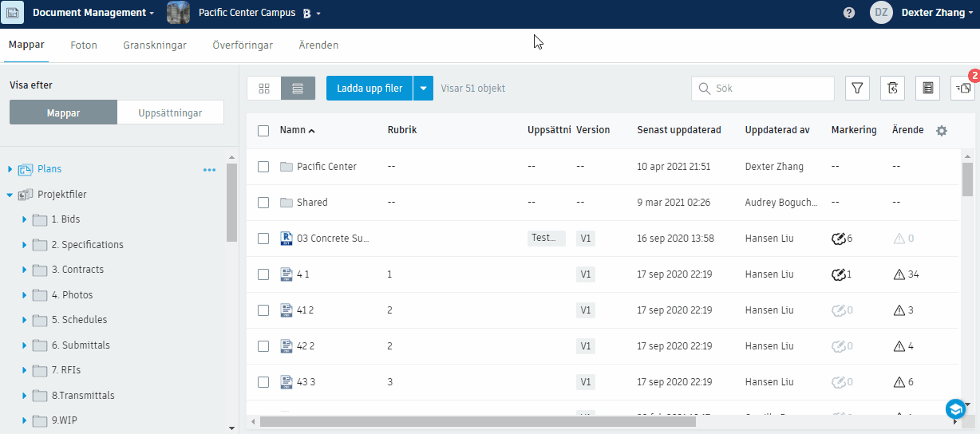Check the 4 1 row checkbox
Viewport: 980px width, 434px height.
(x=263, y=274)
